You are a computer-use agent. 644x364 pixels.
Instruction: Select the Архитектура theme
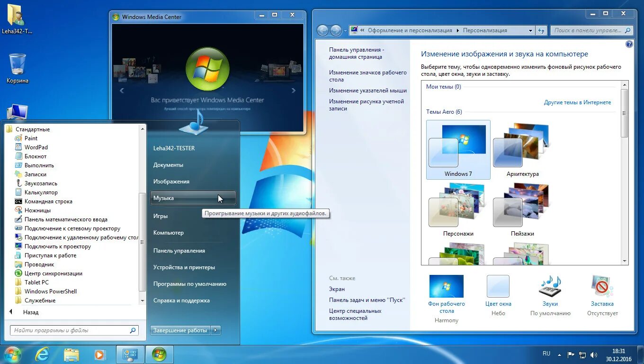click(522, 150)
